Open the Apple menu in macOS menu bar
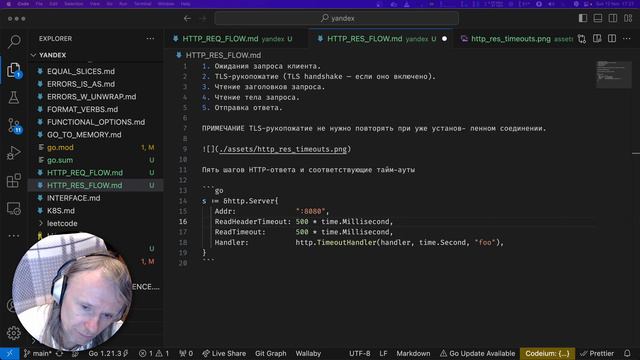Screen dimensions: 640x360 [x=8, y=4]
